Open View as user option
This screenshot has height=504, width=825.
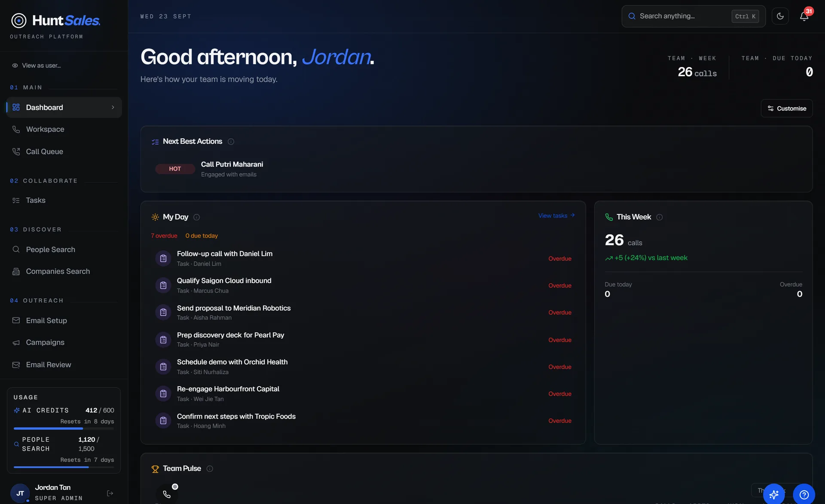point(37,65)
